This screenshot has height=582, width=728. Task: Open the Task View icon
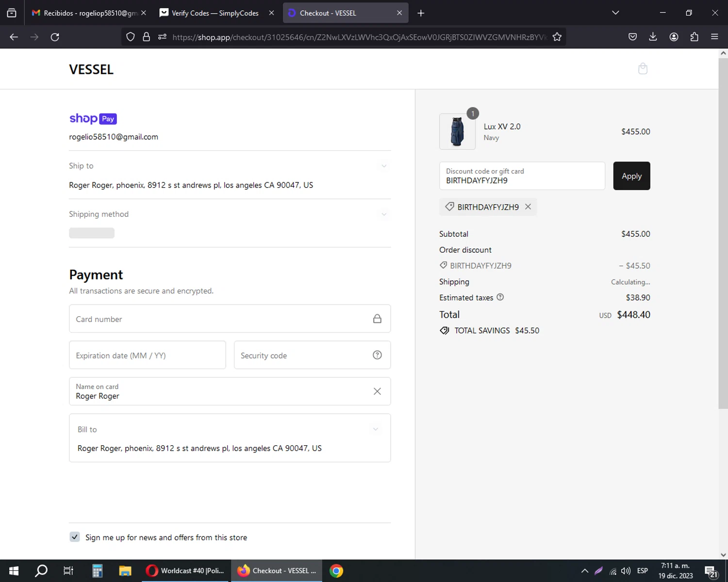68,571
